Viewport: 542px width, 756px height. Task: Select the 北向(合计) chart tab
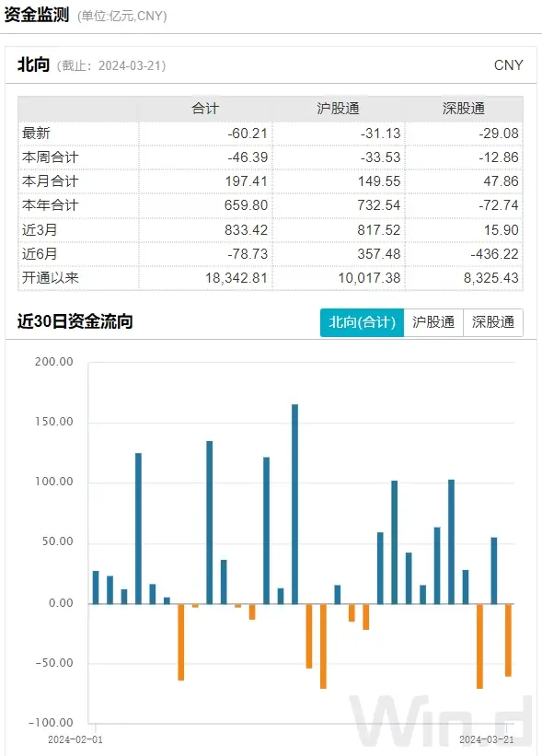tap(362, 322)
